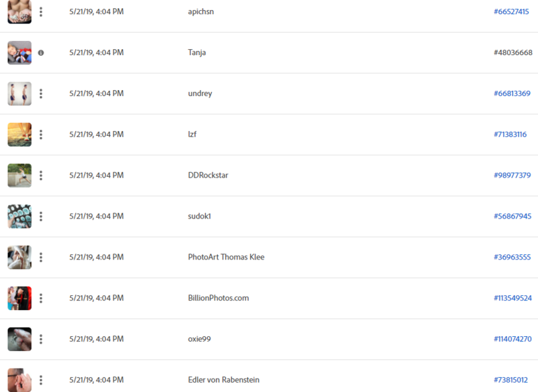The height and width of the screenshot is (392, 538).
Task: Open the three-dot menu for oxie99 row
Action: tap(41, 339)
